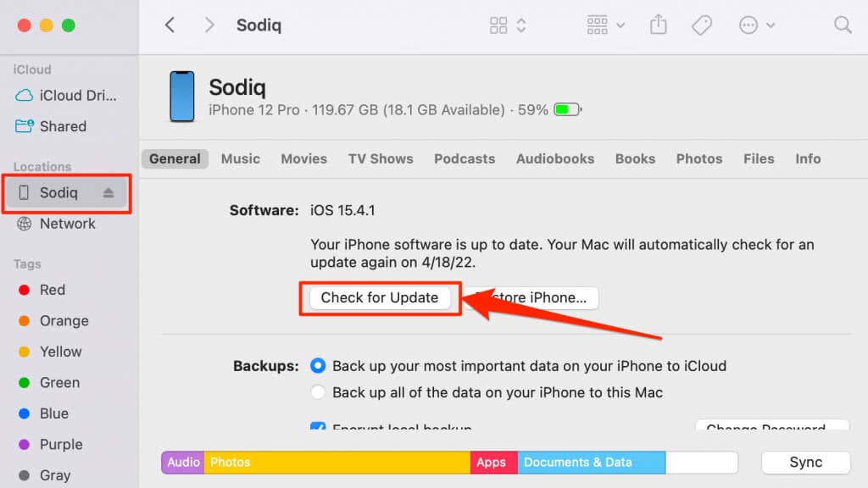Open the more actions ellipsis menu
The image size is (868, 488).
(x=757, y=25)
